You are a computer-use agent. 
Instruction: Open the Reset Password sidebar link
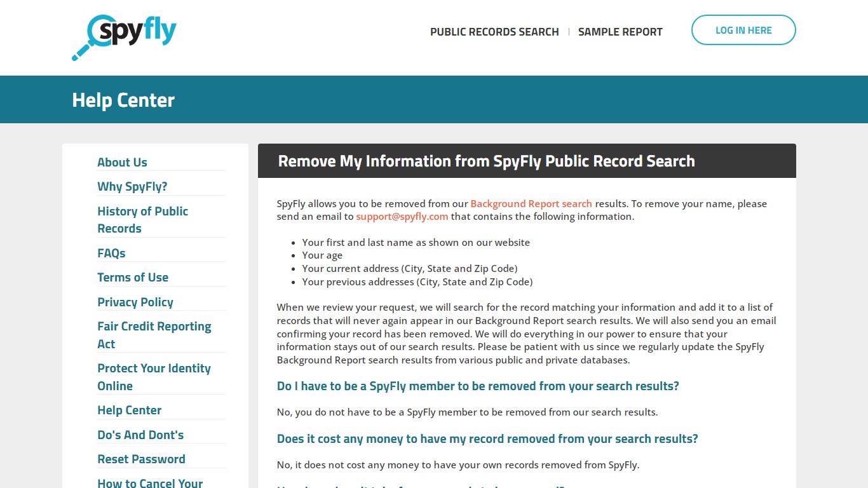click(141, 459)
